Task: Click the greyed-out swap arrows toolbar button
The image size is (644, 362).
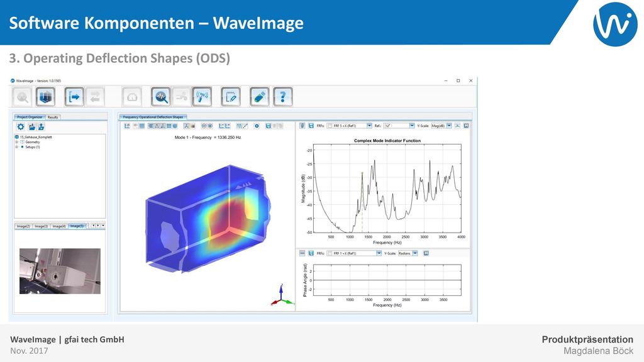Action: (x=95, y=97)
